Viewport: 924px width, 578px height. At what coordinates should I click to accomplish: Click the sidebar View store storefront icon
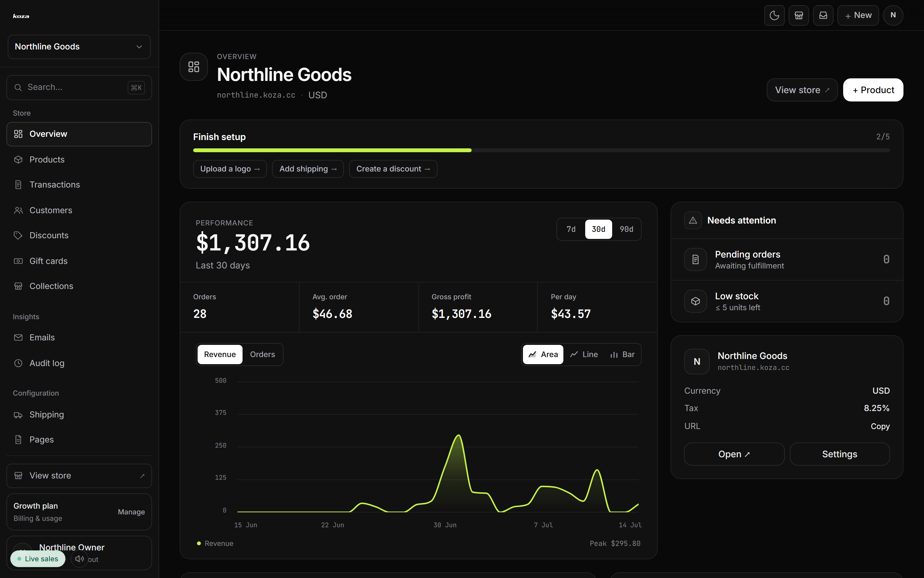pyautogui.click(x=18, y=476)
